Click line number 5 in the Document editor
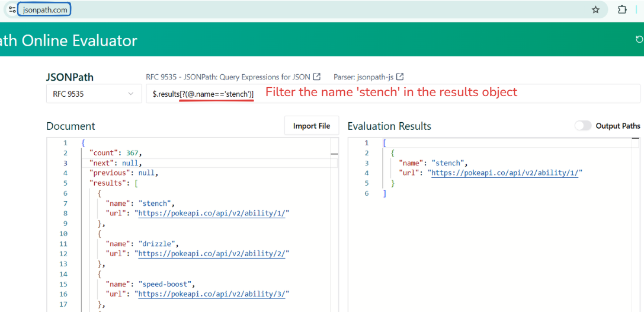644x312 pixels. click(65, 183)
